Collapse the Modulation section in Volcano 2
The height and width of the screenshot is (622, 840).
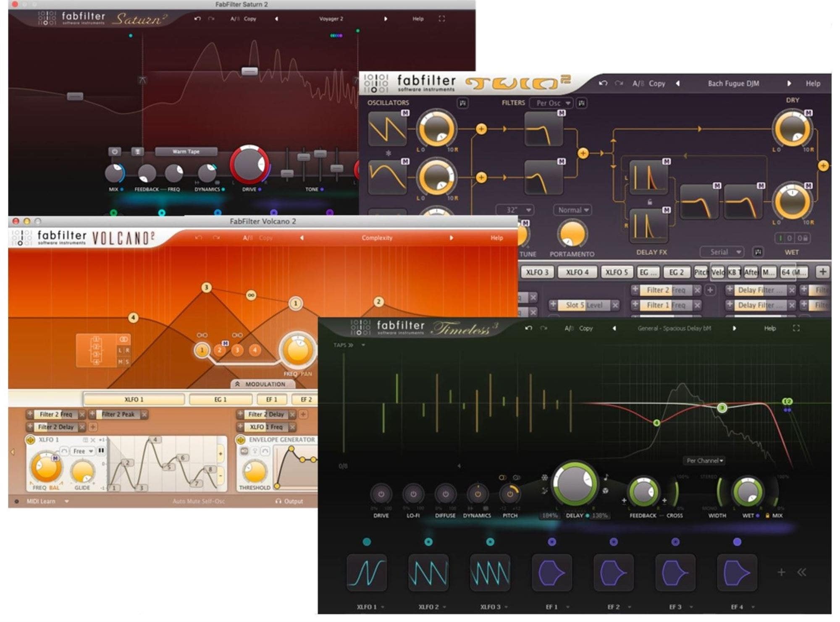[x=263, y=384]
